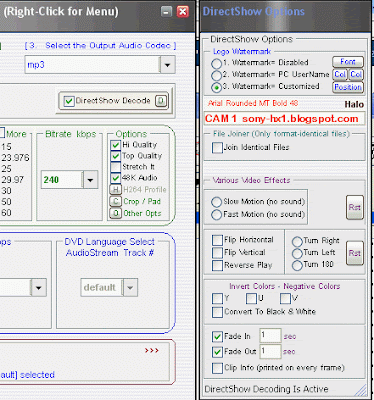The image size is (374, 400).
Task: Enable the Stretch It checkbox
Action: pyautogui.click(x=115, y=167)
